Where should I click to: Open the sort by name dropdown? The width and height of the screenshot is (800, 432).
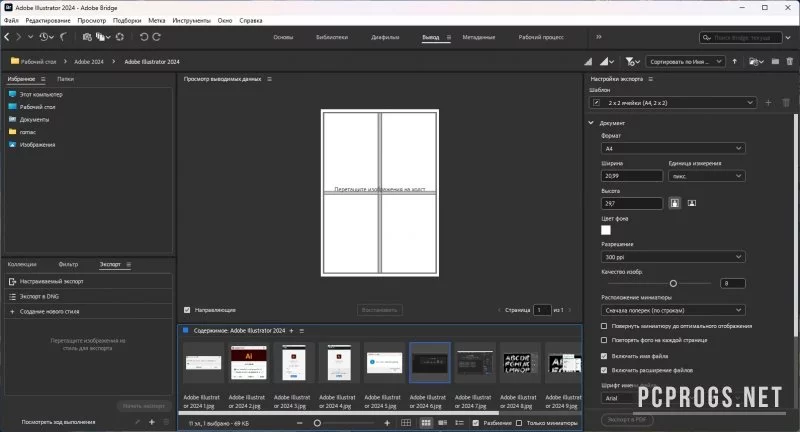click(686, 62)
